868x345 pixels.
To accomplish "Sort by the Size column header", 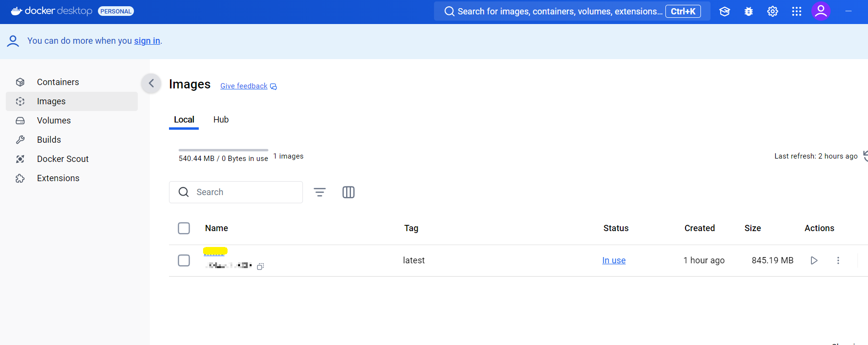I will pyautogui.click(x=753, y=228).
